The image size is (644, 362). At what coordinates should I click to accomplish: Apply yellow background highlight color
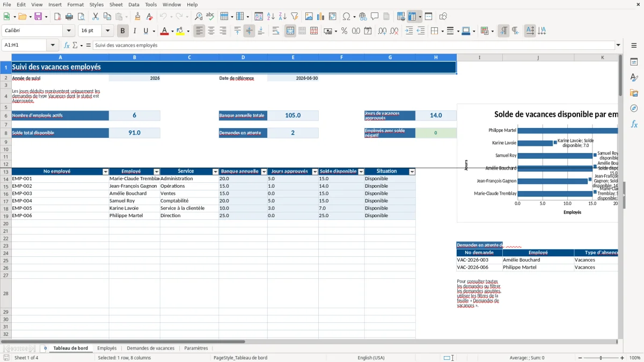[x=180, y=31]
